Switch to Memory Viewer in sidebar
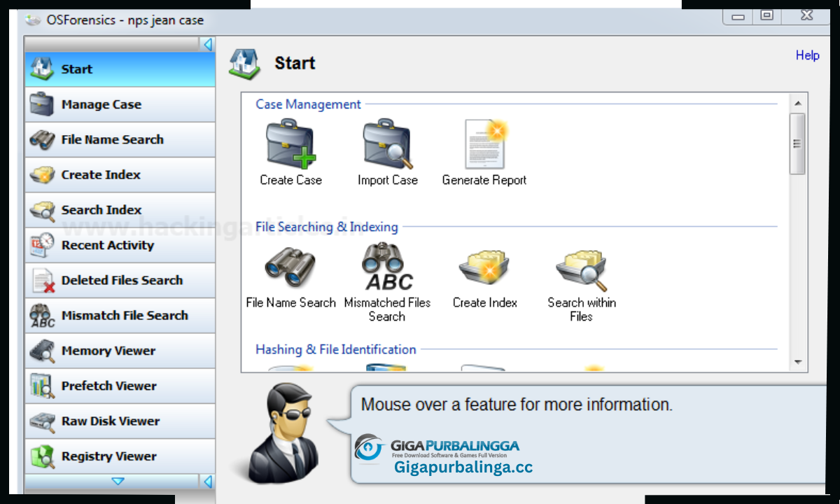 [x=120, y=351]
